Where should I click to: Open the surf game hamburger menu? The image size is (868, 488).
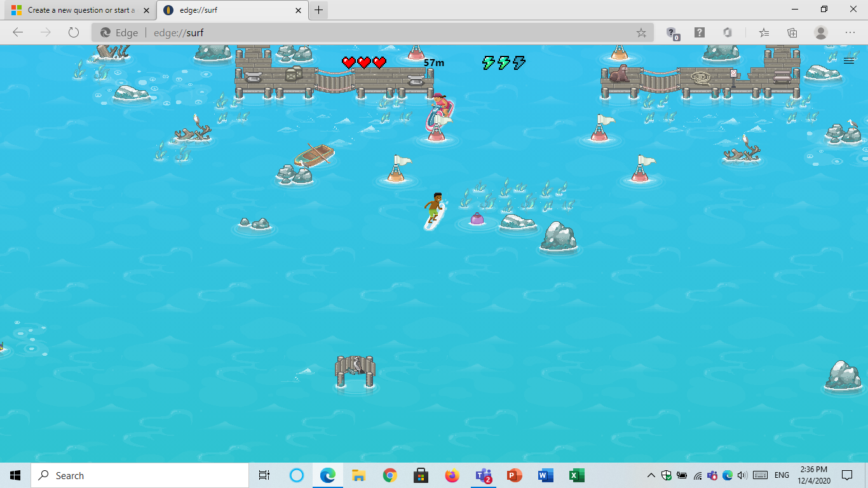[x=849, y=60]
